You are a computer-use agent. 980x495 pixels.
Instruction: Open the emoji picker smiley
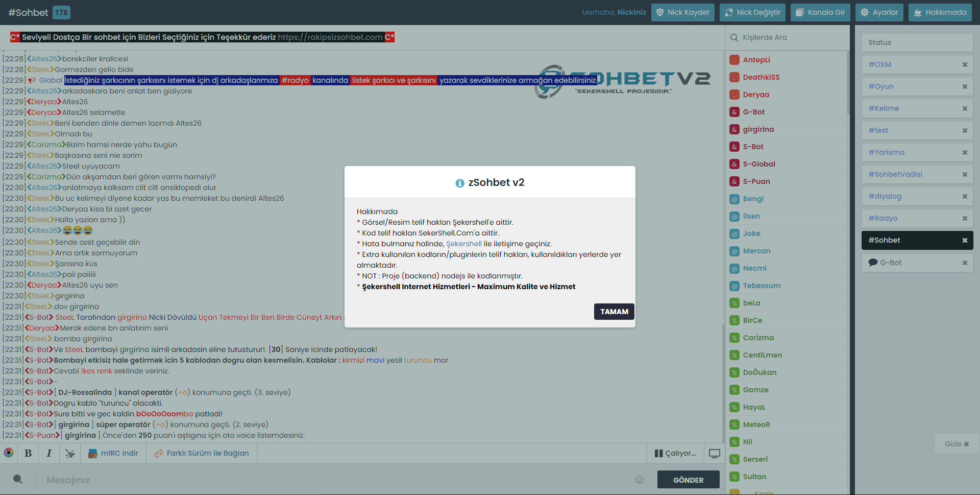pos(640,480)
